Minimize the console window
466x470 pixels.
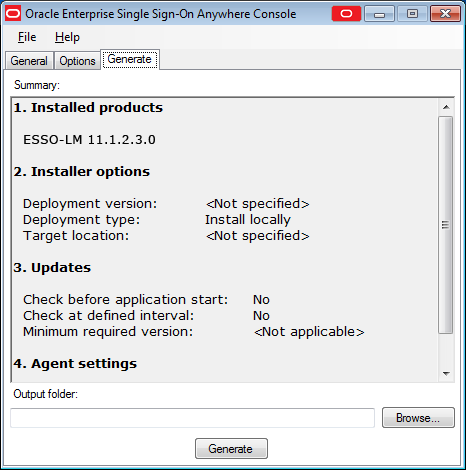tap(379, 14)
